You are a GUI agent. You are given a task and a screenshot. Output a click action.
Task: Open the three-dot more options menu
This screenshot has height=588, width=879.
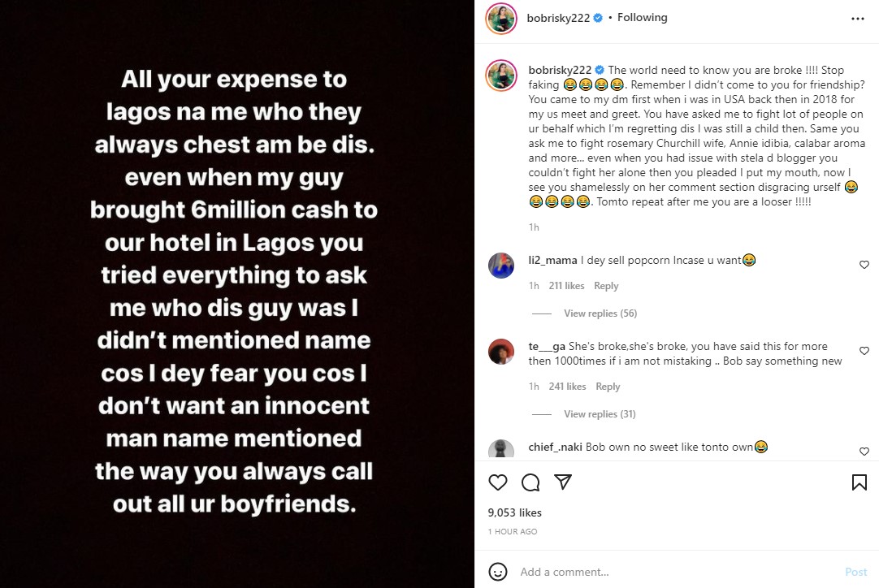coord(857,18)
